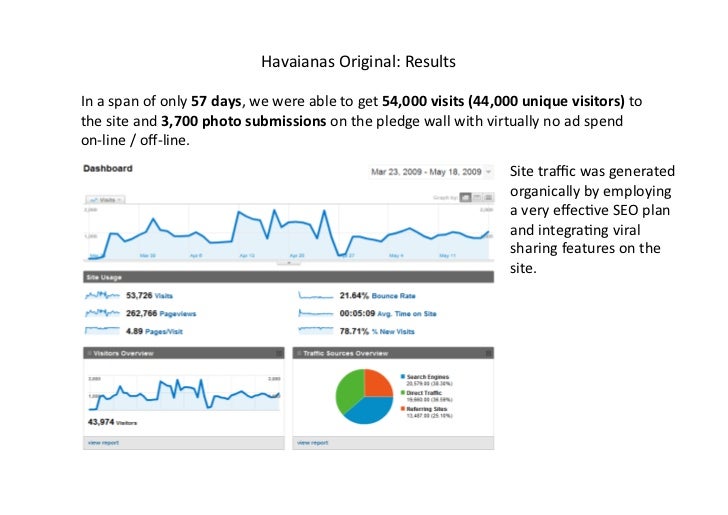Open the date range Mar 23 - May 18 dropdown

[431, 172]
